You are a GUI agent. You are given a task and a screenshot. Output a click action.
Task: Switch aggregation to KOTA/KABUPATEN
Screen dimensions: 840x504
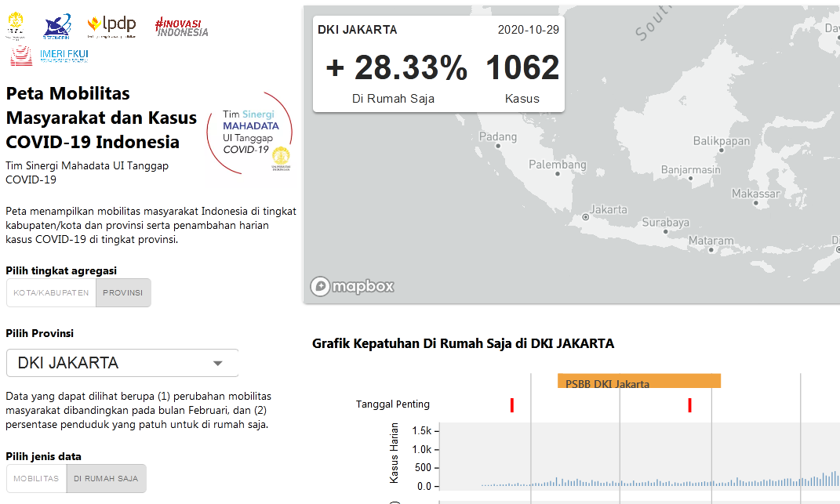tap(50, 292)
